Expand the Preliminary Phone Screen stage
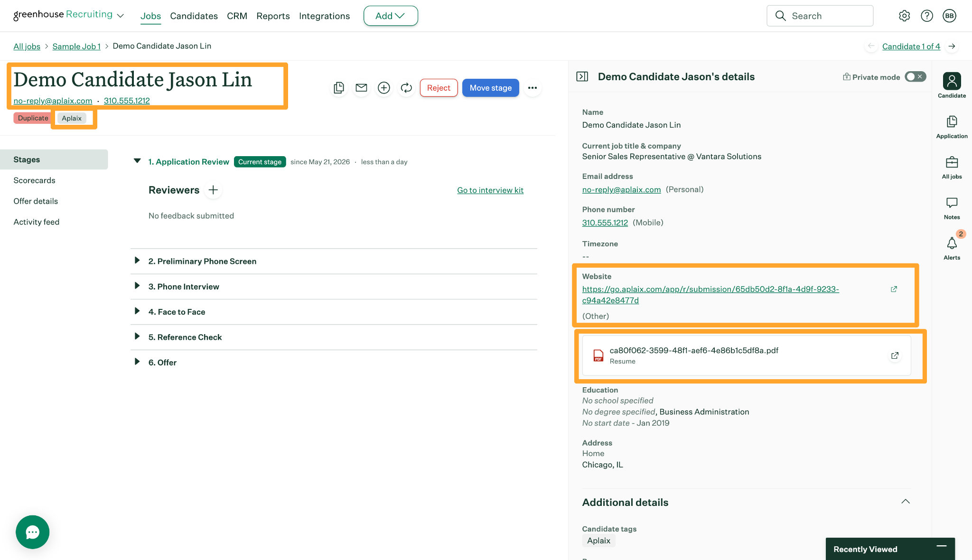The width and height of the screenshot is (972, 560). [x=137, y=261]
